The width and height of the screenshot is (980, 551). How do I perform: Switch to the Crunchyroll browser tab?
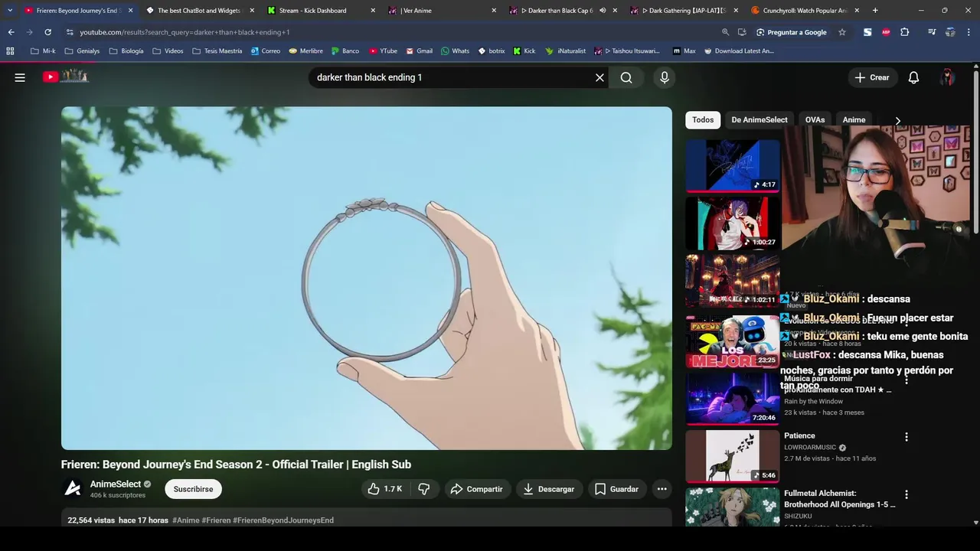805,11
